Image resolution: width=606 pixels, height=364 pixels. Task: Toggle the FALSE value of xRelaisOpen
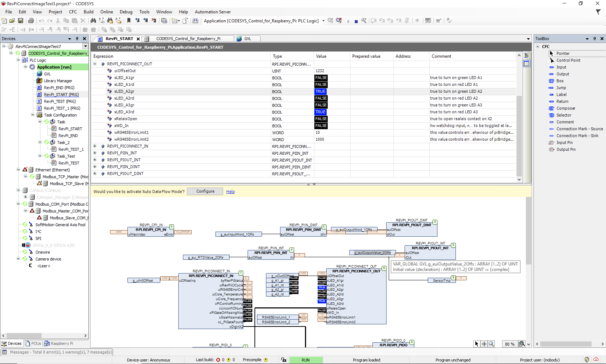pos(321,119)
